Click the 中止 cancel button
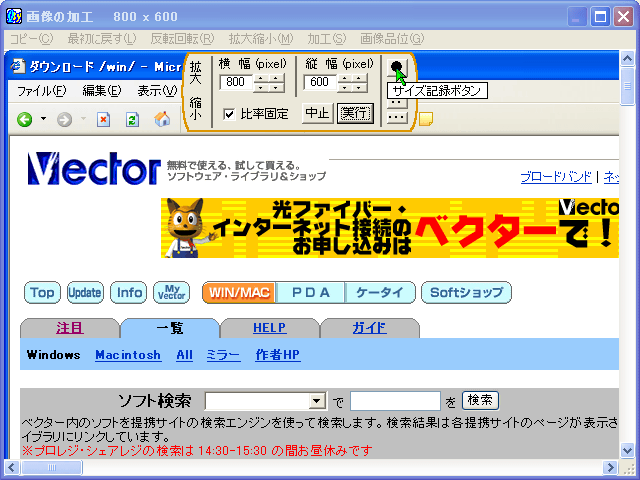This screenshot has width=640, height=480. (317, 113)
